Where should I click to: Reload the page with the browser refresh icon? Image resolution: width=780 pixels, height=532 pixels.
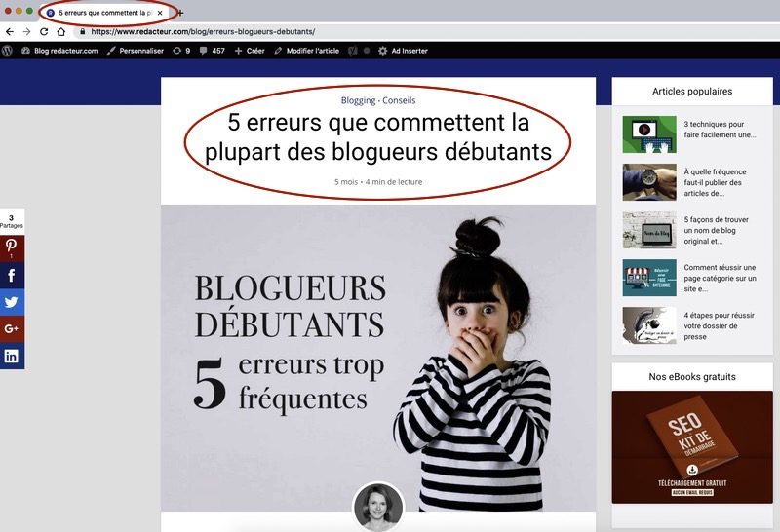pos(44,31)
